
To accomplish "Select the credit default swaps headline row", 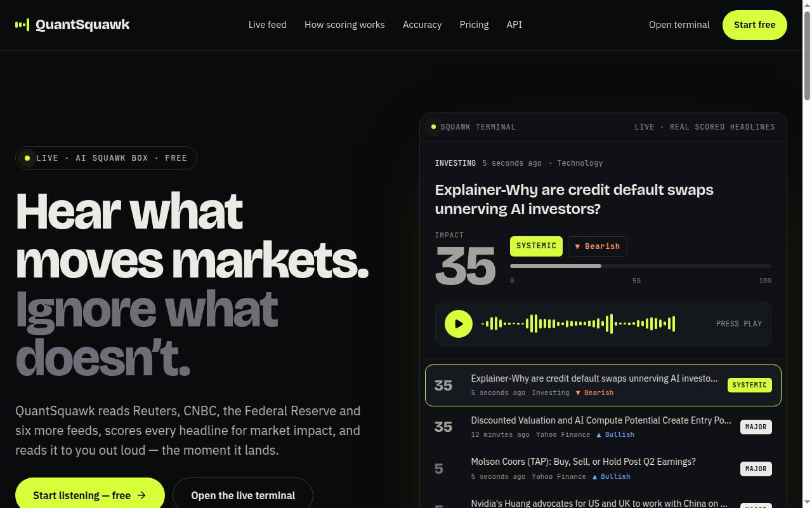I will click(x=603, y=385).
